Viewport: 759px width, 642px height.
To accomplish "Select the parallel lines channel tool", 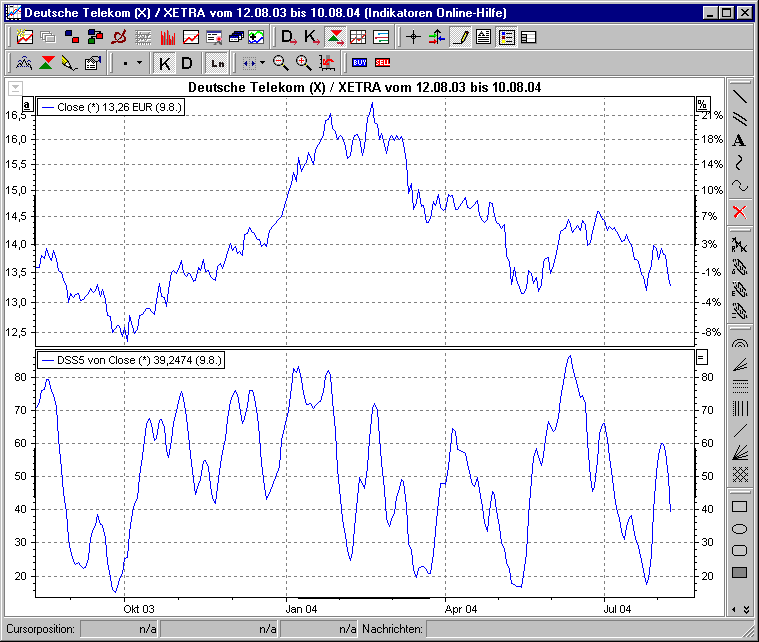I will coord(739,119).
